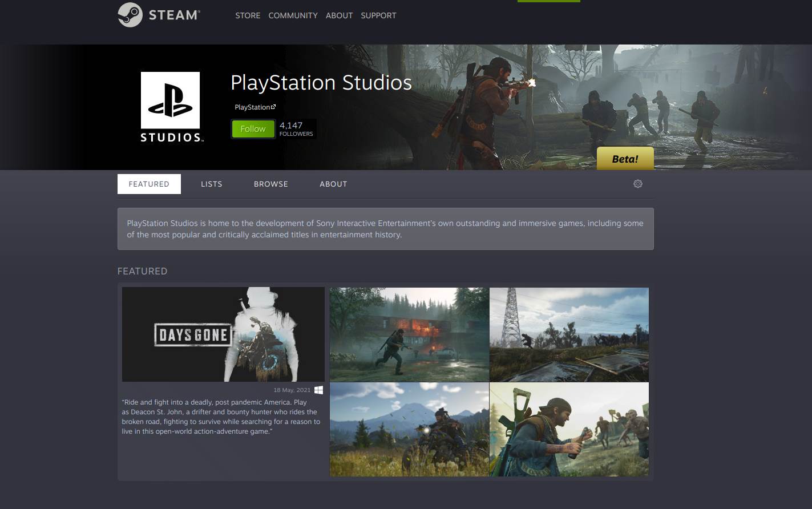Click the radio tower screenshot
812x509 pixels.
click(x=568, y=334)
